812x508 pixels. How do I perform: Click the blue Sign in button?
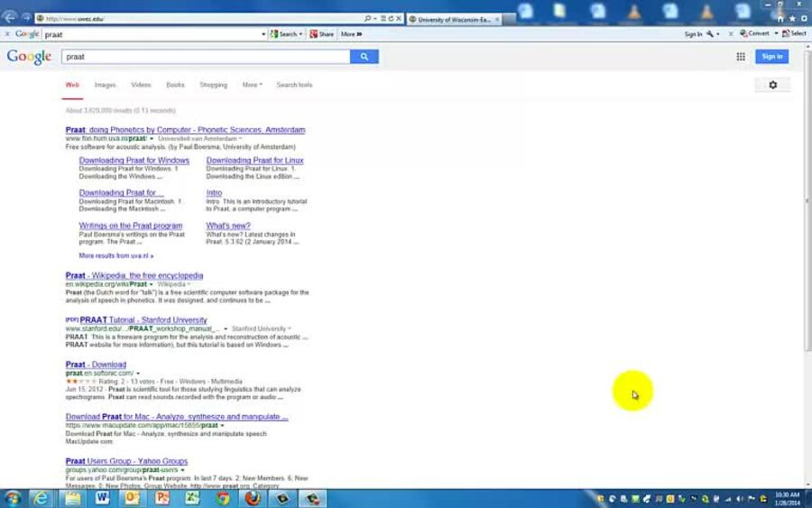point(771,57)
